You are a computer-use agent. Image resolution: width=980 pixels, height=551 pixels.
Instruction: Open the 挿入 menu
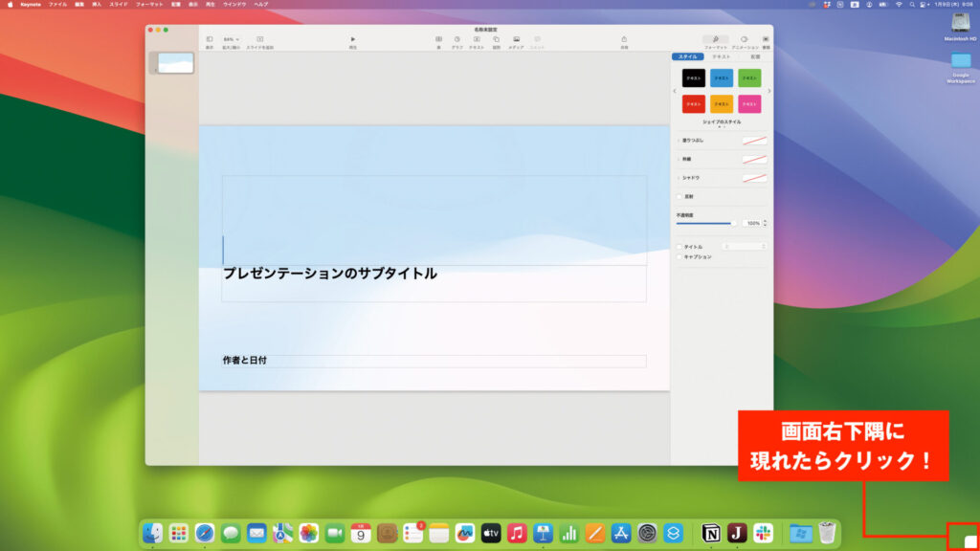pyautogui.click(x=97, y=5)
